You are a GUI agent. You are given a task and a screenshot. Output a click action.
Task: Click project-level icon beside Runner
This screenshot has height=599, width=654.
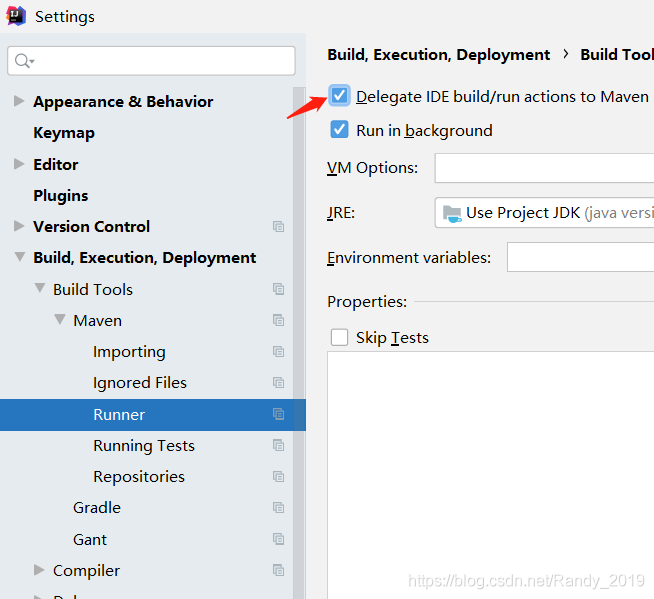tap(278, 414)
